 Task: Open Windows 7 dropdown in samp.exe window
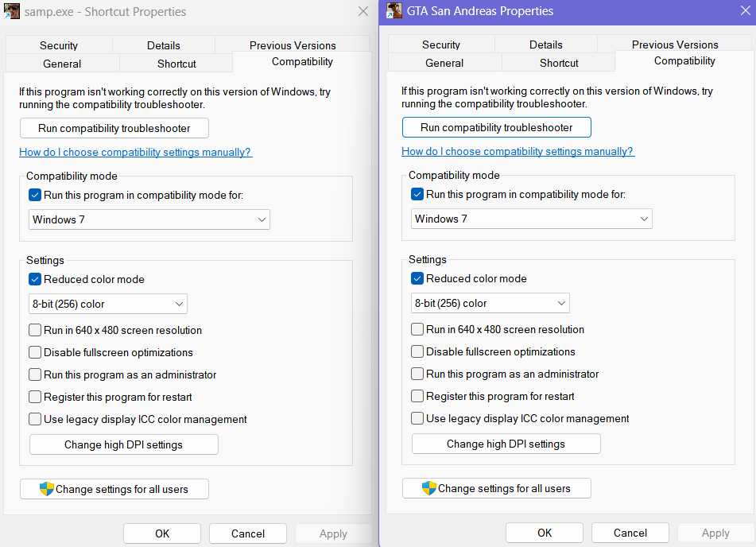tap(149, 219)
